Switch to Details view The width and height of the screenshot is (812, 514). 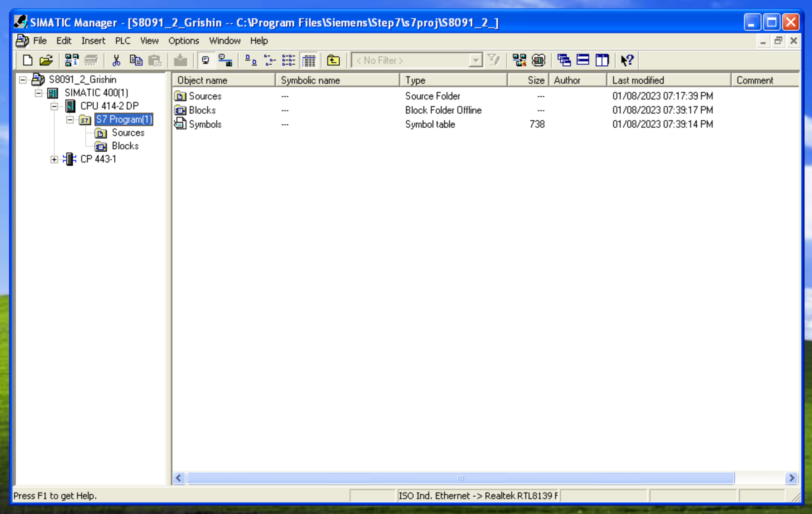309,61
